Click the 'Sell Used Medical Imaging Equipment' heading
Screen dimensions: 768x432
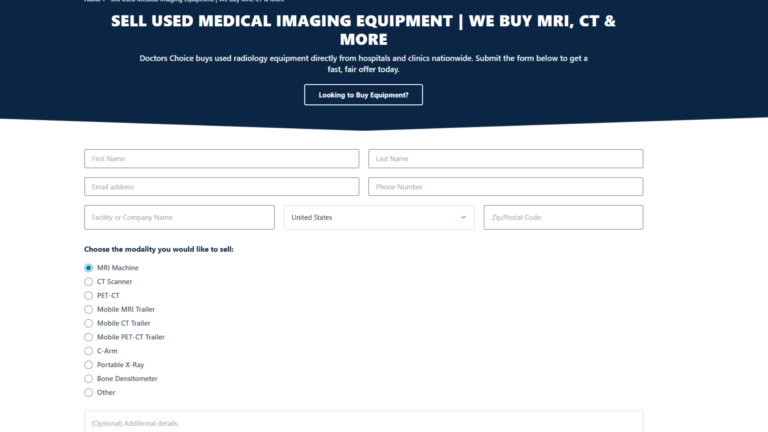tap(363, 30)
